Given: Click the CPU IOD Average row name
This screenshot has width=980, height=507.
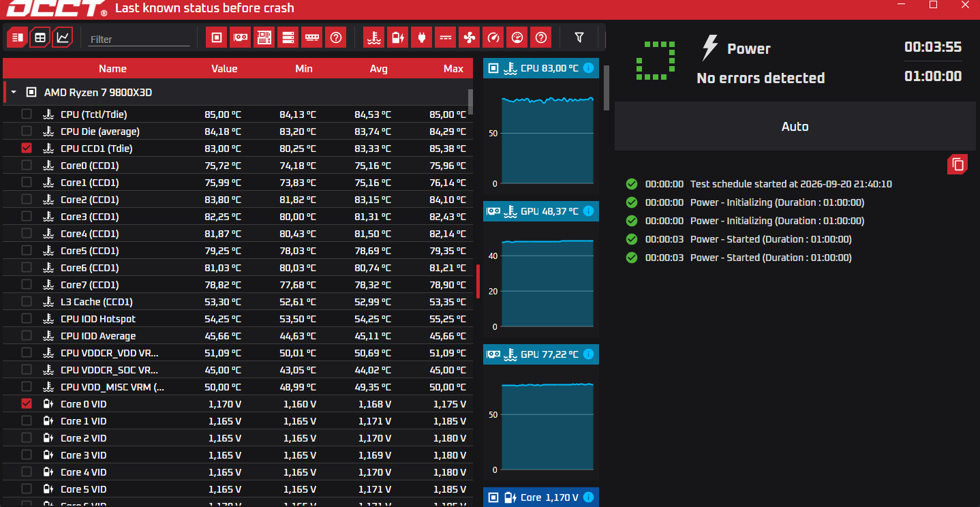Looking at the screenshot, I should (98, 336).
